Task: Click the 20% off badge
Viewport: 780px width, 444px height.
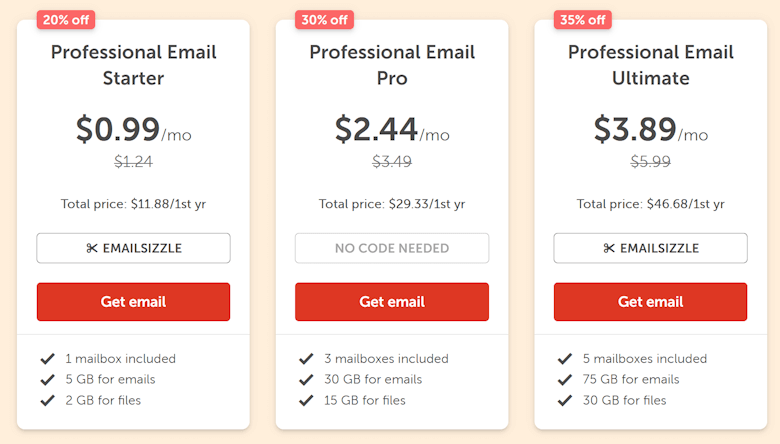Action: 66,19
